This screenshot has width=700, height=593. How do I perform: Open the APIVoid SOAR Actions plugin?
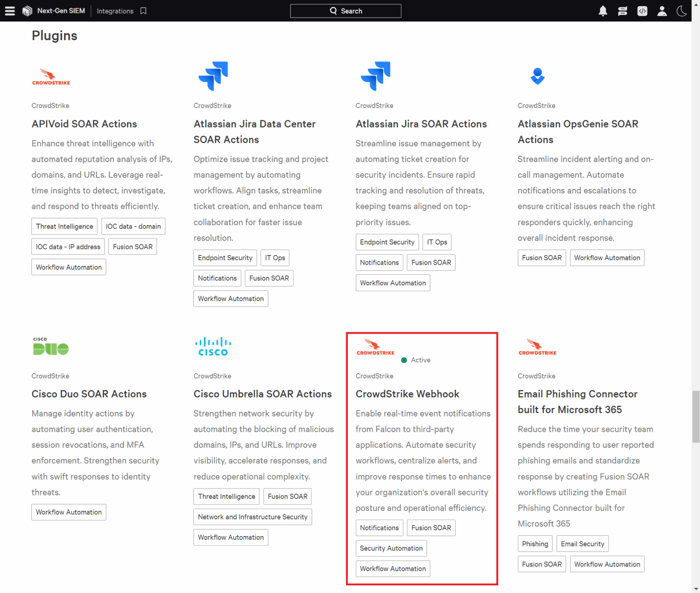coord(84,124)
